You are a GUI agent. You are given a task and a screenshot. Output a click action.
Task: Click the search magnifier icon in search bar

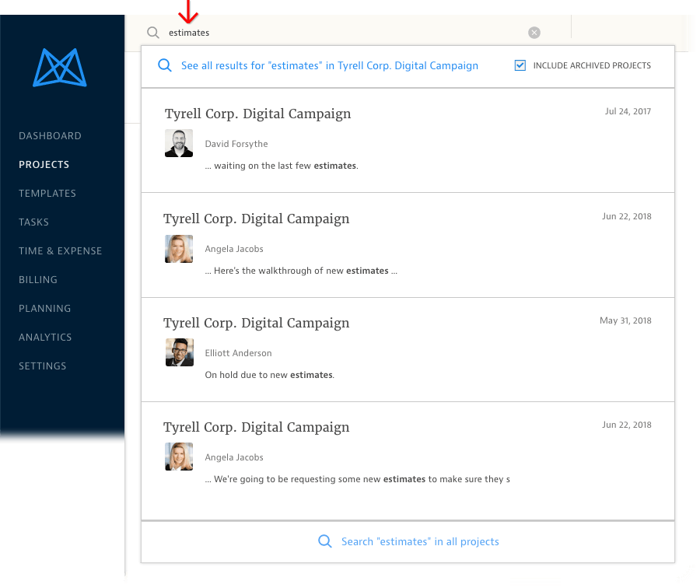pyautogui.click(x=153, y=33)
